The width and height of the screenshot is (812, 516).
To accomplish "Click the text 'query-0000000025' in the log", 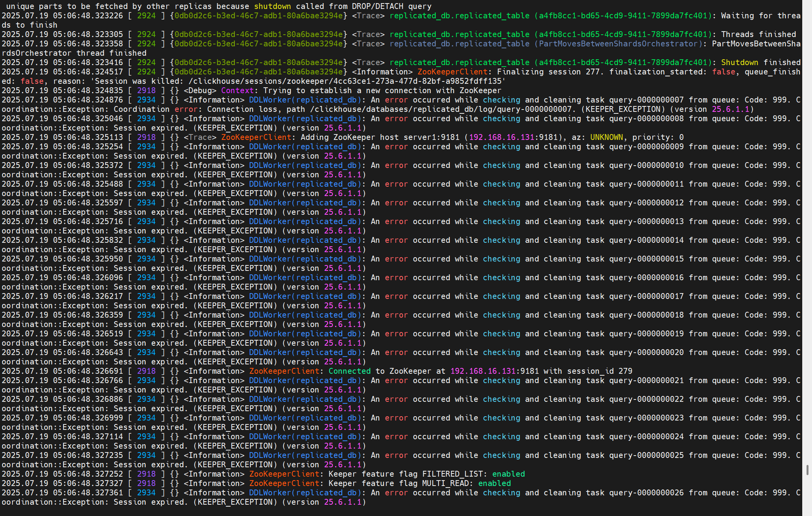I will [646, 455].
